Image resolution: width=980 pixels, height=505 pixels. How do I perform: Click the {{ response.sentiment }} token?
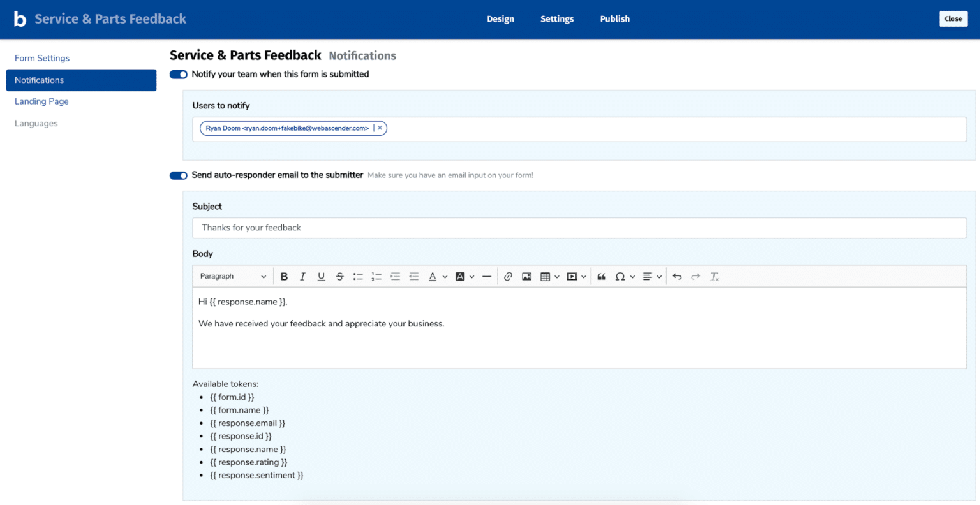click(x=256, y=476)
